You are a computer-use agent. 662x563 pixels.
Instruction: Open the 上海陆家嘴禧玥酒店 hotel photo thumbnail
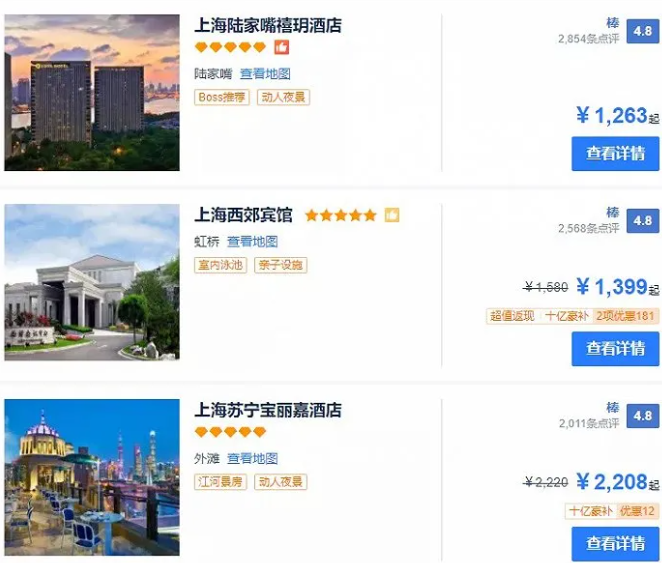tap(92, 92)
